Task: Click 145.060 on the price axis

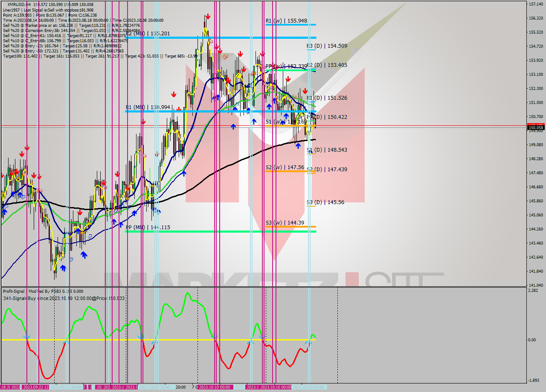Action: (535, 215)
